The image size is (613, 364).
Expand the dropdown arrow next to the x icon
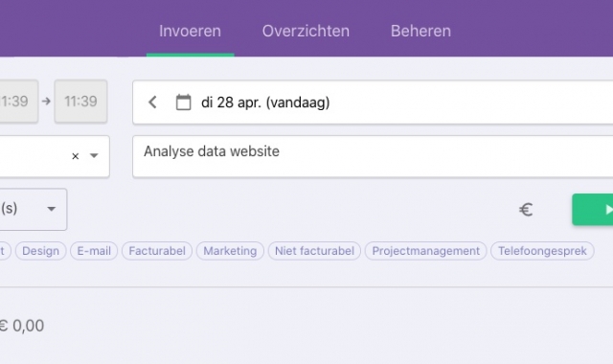tap(94, 155)
